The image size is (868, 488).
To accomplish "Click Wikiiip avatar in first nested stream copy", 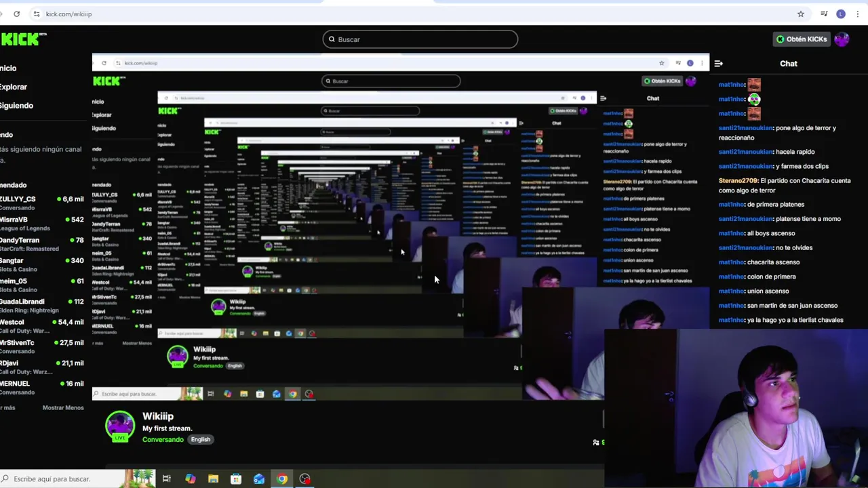I will 178,357.
